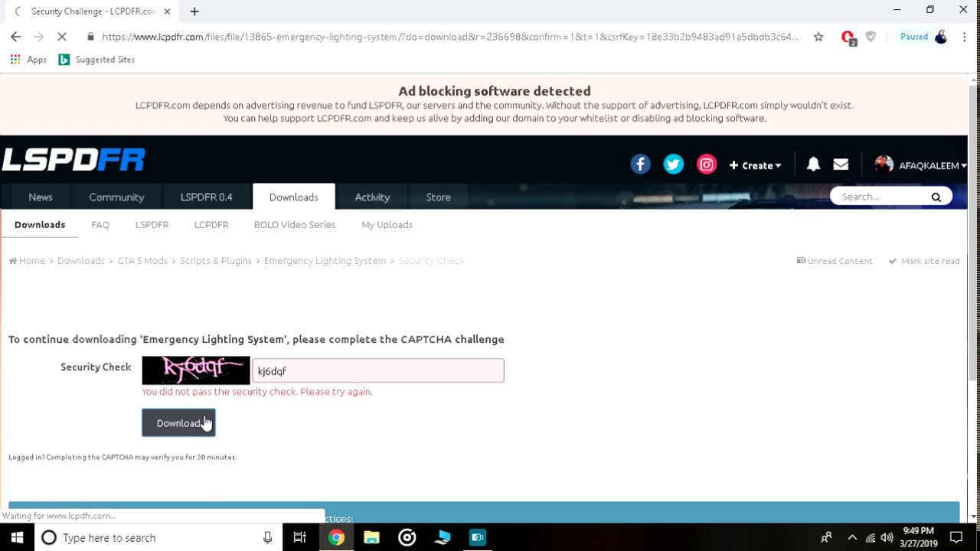This screenshot has height=551, width=980.
Task: Open BOLO Video Series
Action: pyautogui.click(x=295, y=225)
